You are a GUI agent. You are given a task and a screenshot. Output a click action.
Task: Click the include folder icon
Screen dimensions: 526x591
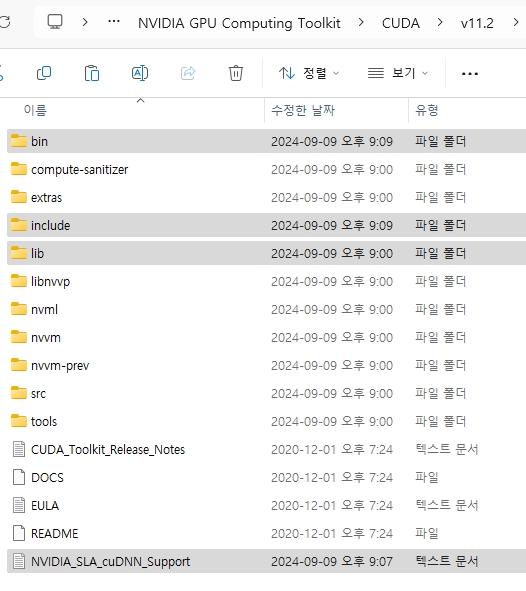coord(19,225)
